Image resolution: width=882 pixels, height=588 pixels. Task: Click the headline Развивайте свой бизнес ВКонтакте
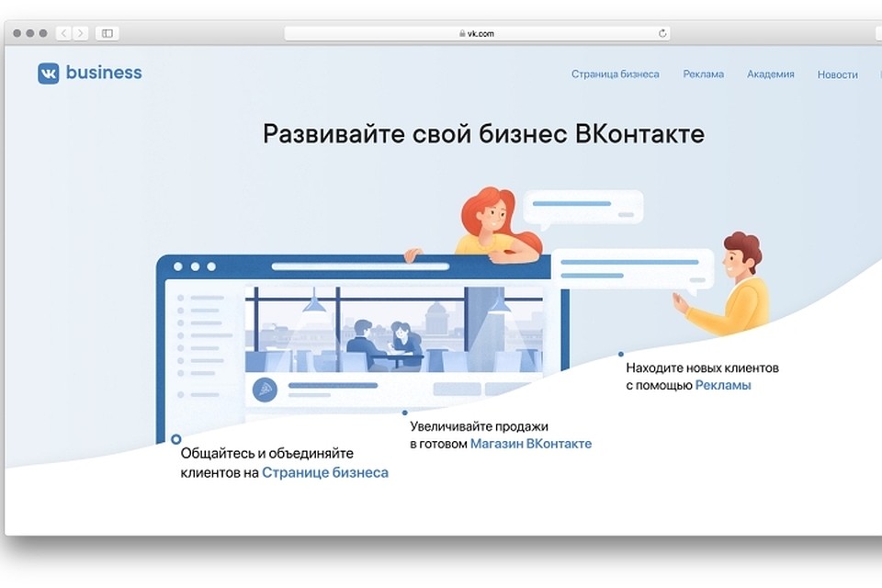[484, 134]
